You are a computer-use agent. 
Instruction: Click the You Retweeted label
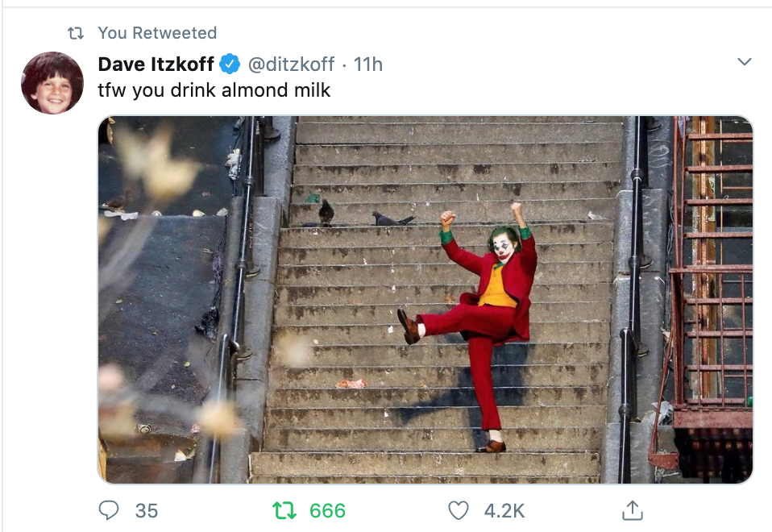click(157, 33)
